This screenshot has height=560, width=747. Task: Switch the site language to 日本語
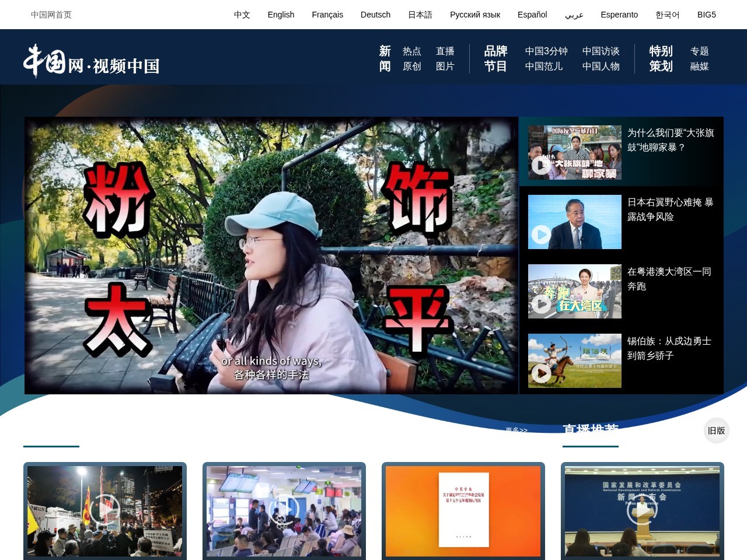(x=420, y=15)
